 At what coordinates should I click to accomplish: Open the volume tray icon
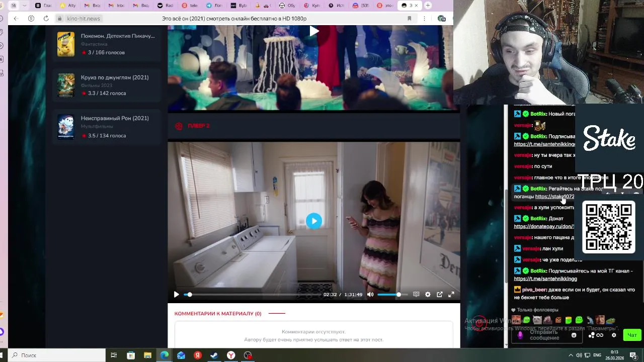pyautogui.click(x=579, y=355)
